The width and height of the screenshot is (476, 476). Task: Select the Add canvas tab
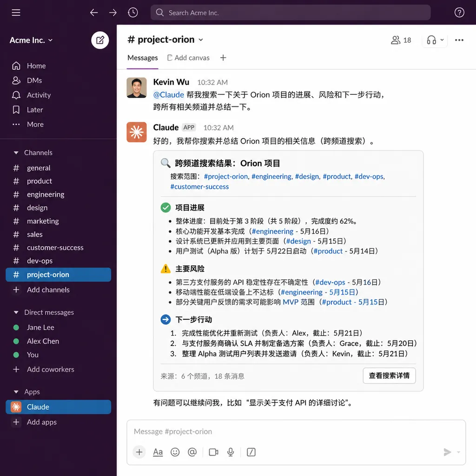point(188,58)
